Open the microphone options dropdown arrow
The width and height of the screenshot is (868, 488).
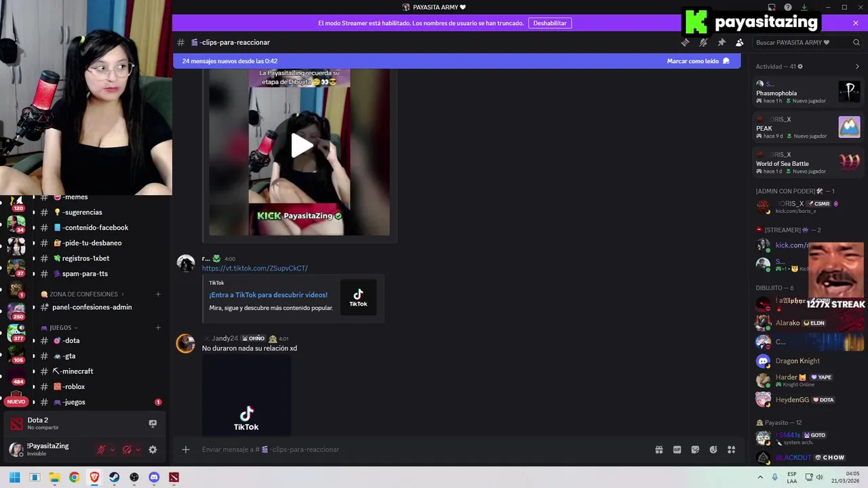point(113,449)
